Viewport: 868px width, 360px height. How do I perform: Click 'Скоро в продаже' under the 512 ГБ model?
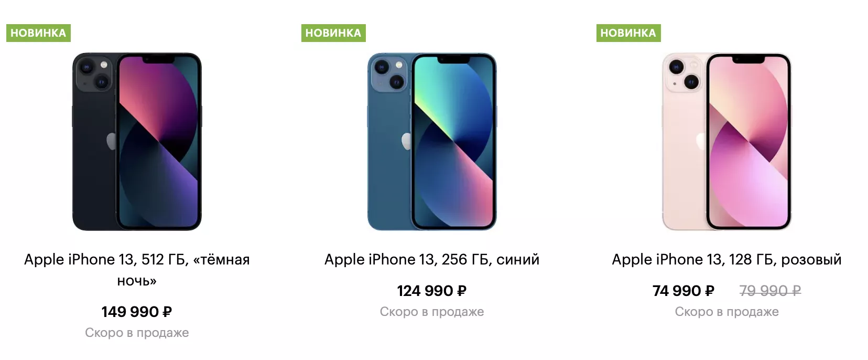pos(137,333)
